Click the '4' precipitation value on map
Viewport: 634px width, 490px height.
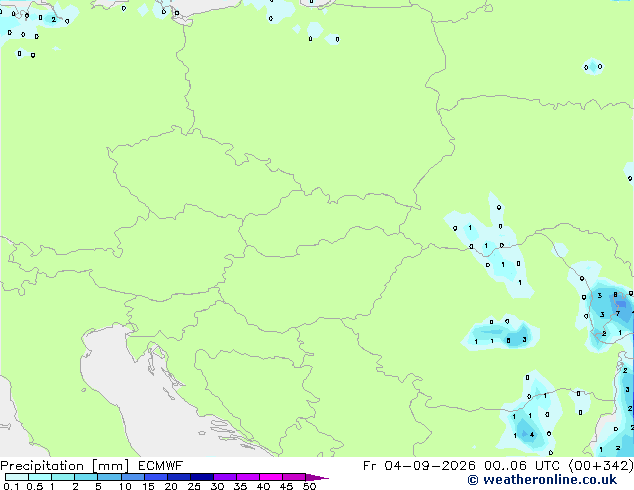point(532,435)
